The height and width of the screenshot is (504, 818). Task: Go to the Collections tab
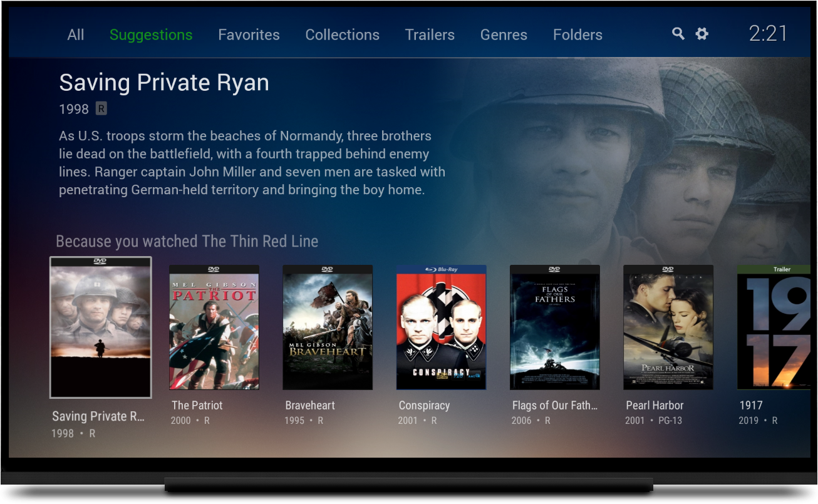click(342, 35)
